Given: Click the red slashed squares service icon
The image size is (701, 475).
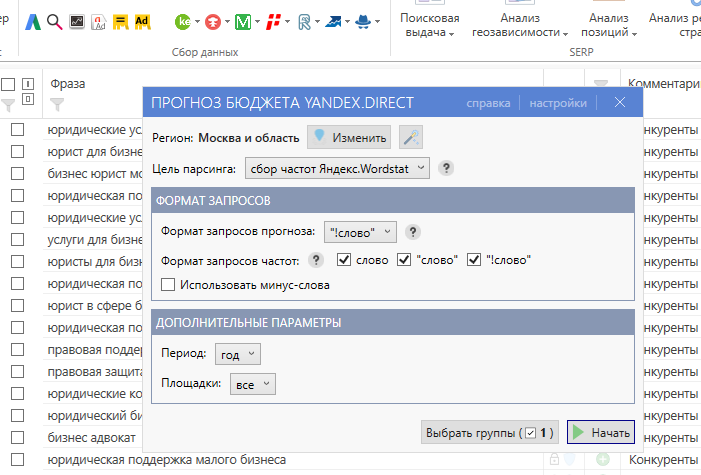Looking at the screenshot, I should [273, 21].
